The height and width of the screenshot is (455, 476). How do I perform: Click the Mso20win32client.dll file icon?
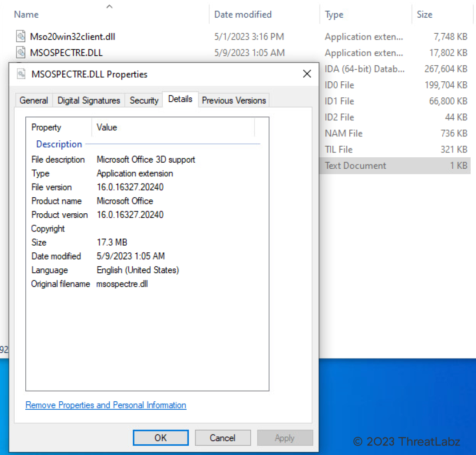click(21, 36)
